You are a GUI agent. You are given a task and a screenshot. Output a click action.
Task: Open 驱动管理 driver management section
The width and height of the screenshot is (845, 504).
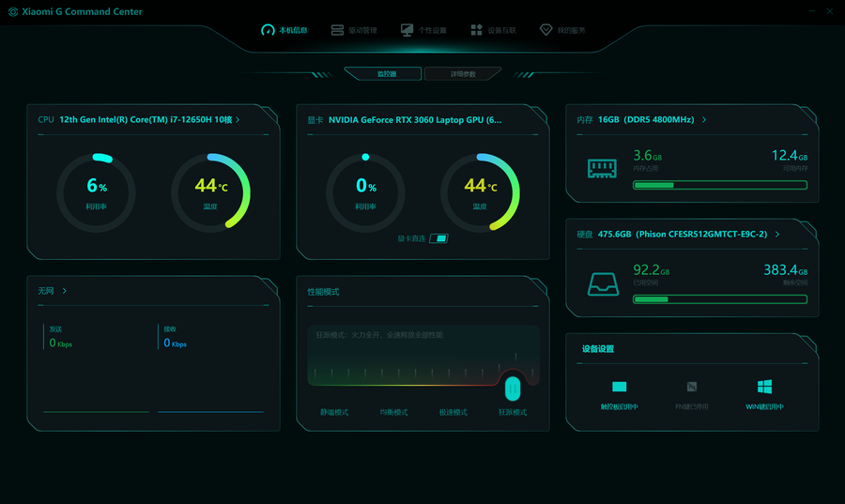click(x=354, y=30)
